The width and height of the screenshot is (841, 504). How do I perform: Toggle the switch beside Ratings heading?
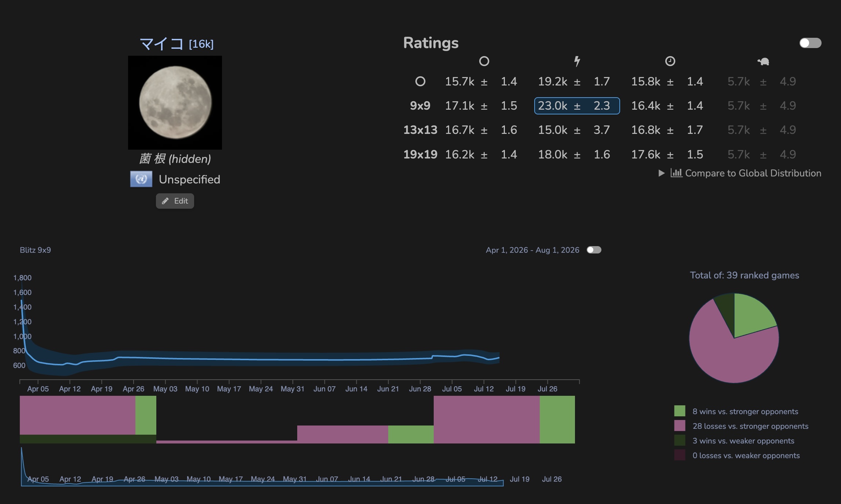coord(810,43)
